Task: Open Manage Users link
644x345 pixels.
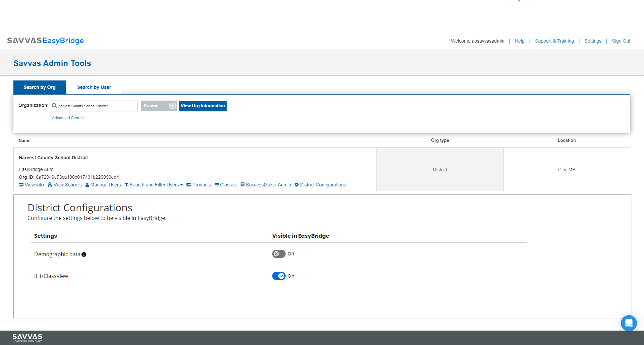Action: [106, 185]
